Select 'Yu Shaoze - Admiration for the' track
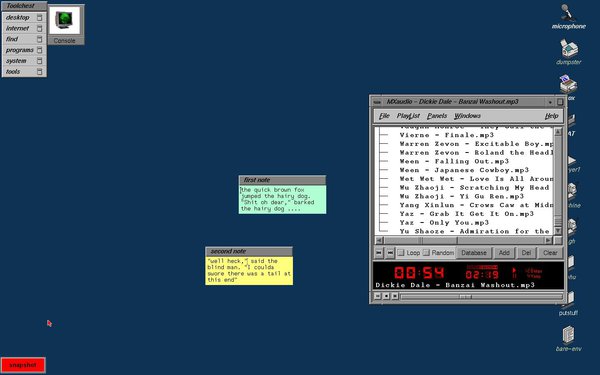 tap(474, 232)
